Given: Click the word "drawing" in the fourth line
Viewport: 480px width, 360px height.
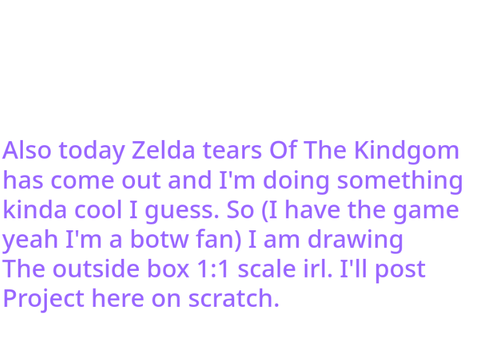Looking at the screenshot, I should click(x=355, y=241).
